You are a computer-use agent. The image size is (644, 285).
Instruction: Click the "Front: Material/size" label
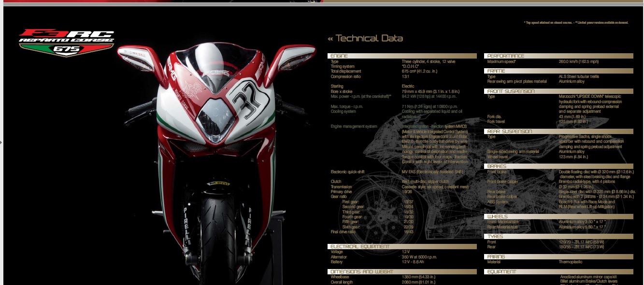pos(503,222)
